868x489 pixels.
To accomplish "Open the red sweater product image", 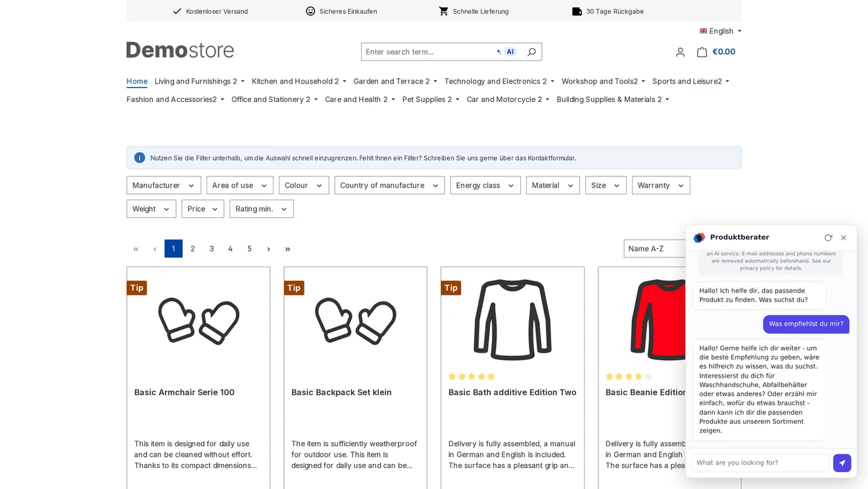I will tap(658, 320).
